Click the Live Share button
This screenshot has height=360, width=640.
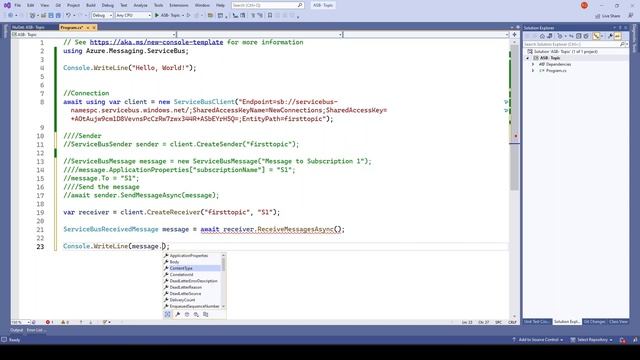click(x=607, y=16)
